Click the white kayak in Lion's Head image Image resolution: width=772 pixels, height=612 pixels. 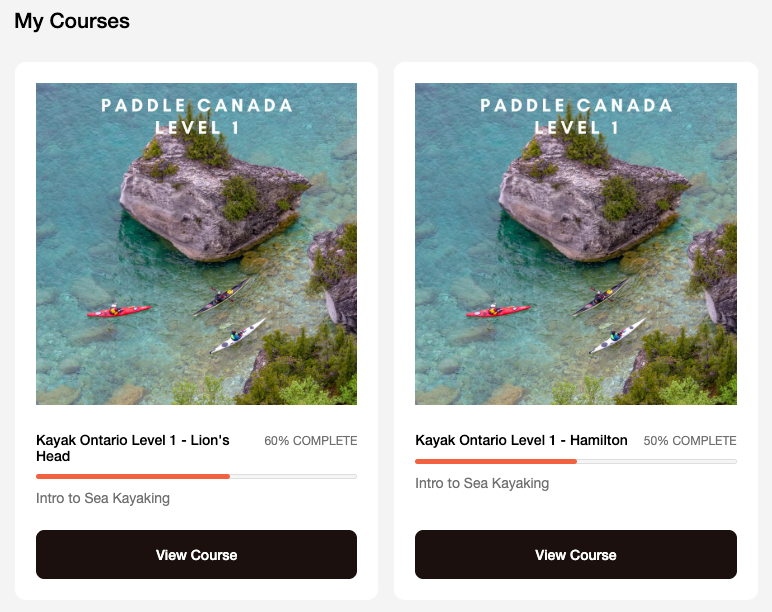pos(238,336)
